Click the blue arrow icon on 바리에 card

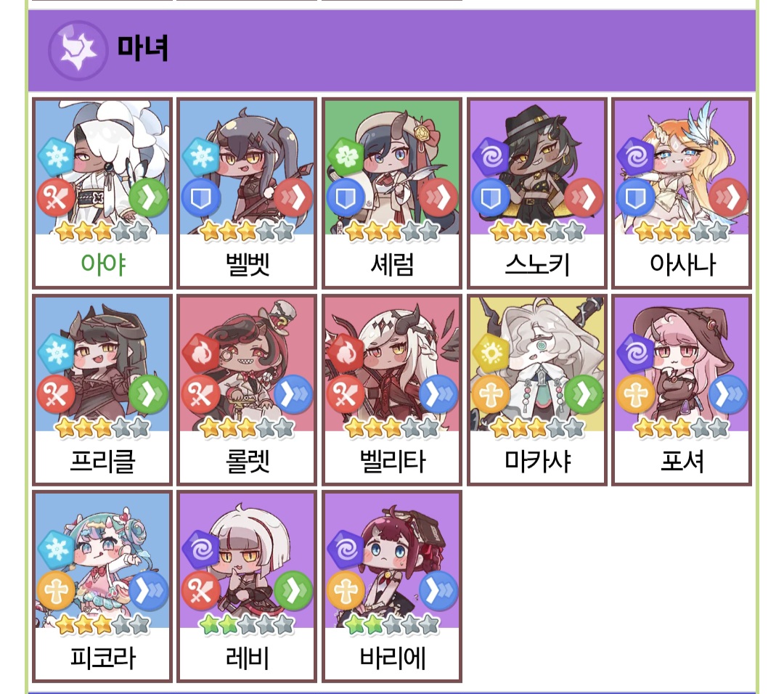coord(438,590)
